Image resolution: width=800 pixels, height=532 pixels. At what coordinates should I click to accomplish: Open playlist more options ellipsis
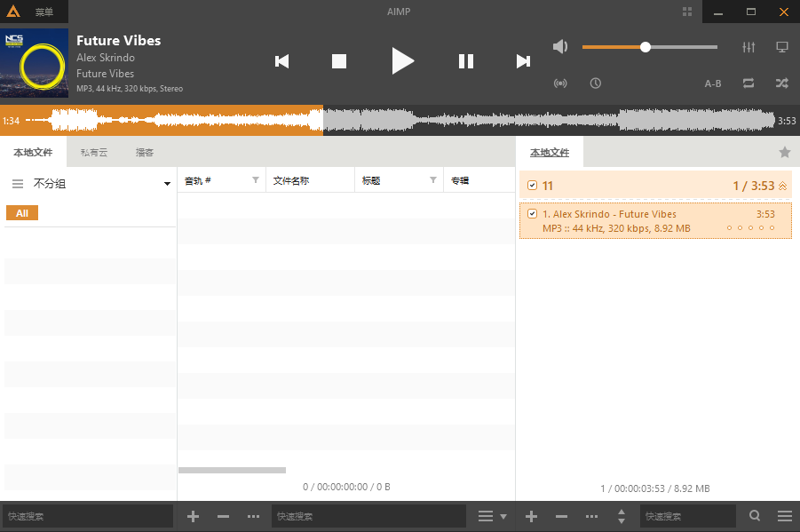591,517
